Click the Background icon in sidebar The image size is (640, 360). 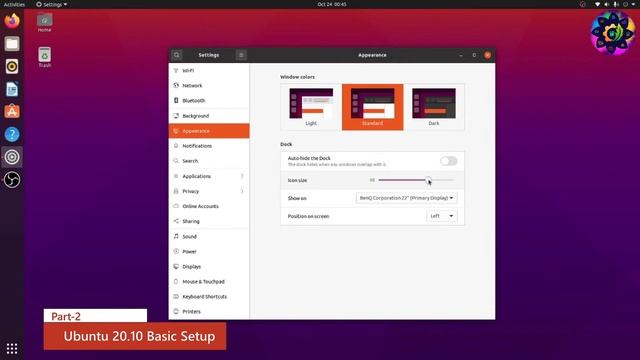pyautogui.click(x=176, y=116)
